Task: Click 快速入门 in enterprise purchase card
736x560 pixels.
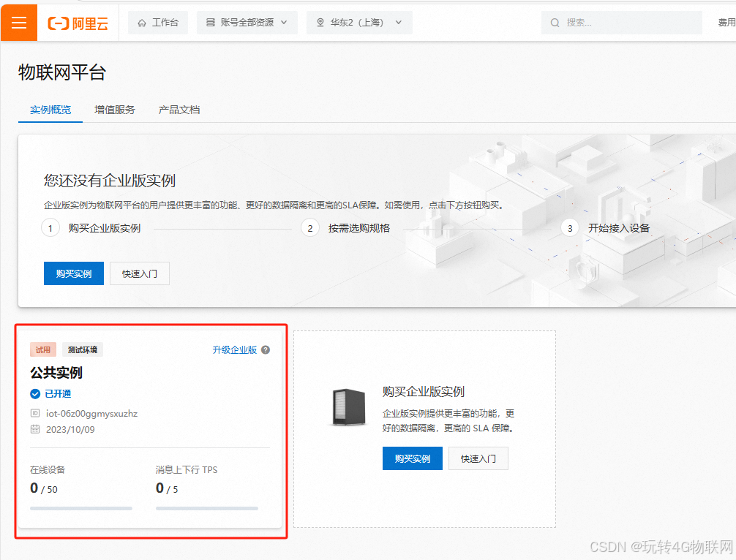Action: click(478, 458)
